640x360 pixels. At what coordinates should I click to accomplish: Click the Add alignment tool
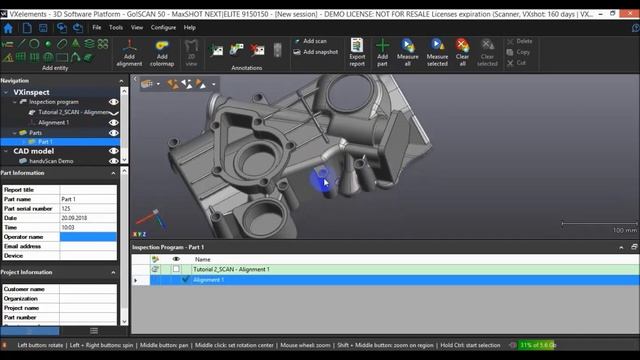coord(129,53)
